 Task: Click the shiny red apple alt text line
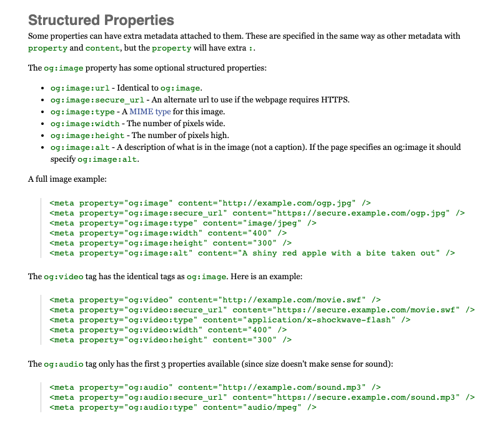(x=252, y=253)
